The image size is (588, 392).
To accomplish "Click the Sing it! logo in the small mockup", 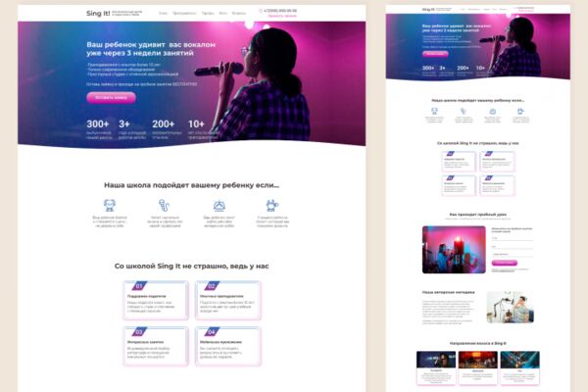I will pyautogui.click(x=428, y=9).
